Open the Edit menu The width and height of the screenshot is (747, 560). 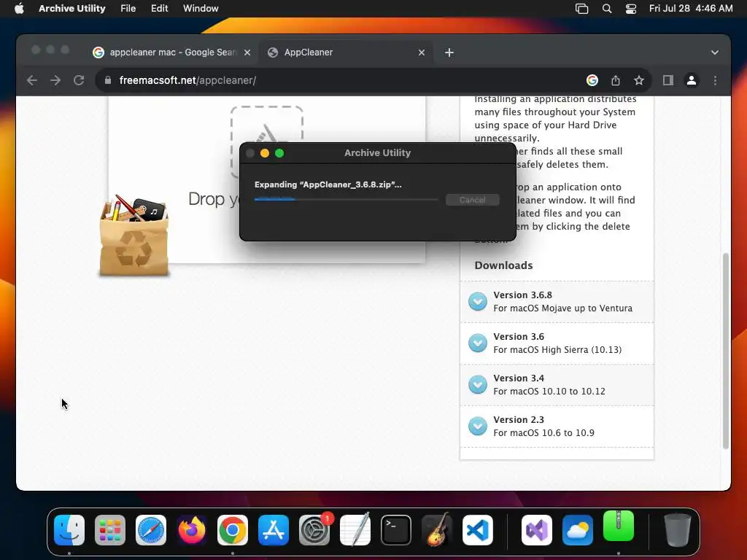(x=159, y=8)
